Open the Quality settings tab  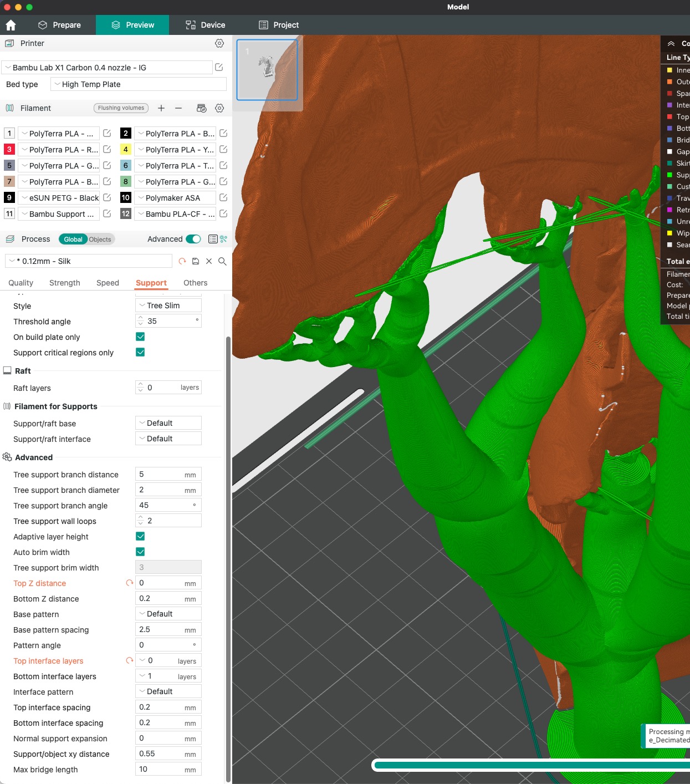[x=21, y=283]
